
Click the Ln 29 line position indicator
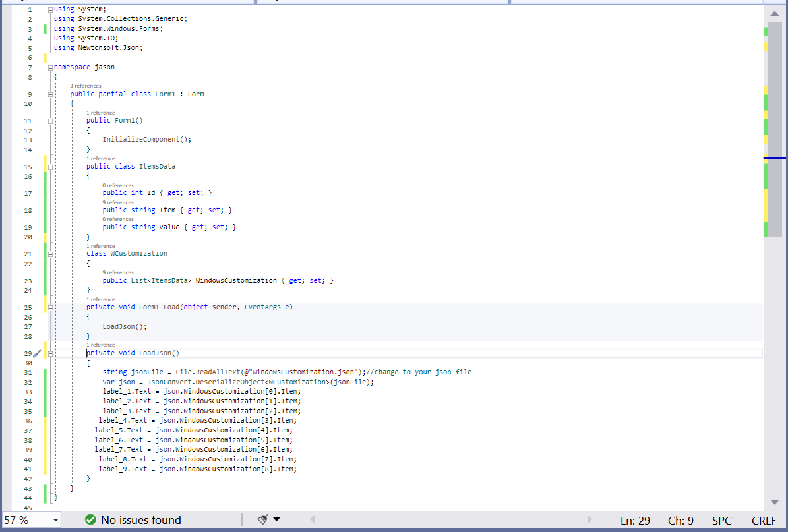click(634, 519)
